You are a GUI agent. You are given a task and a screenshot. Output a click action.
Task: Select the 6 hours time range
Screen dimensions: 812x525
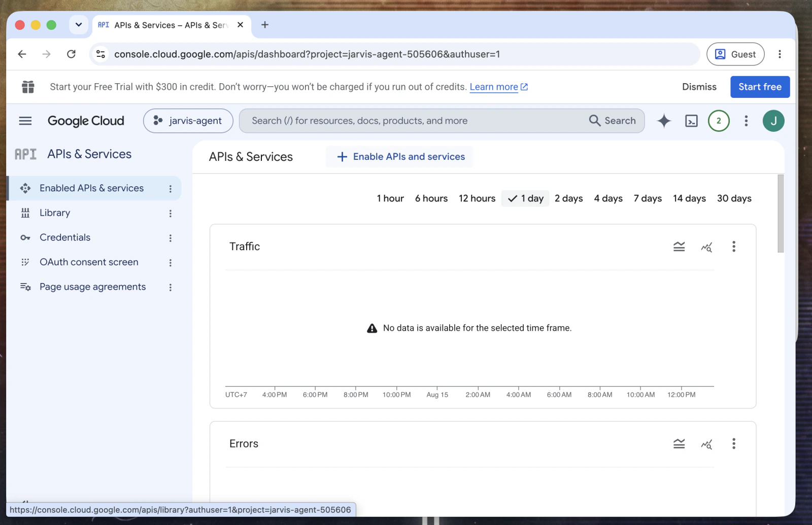[x=431, y=198]
